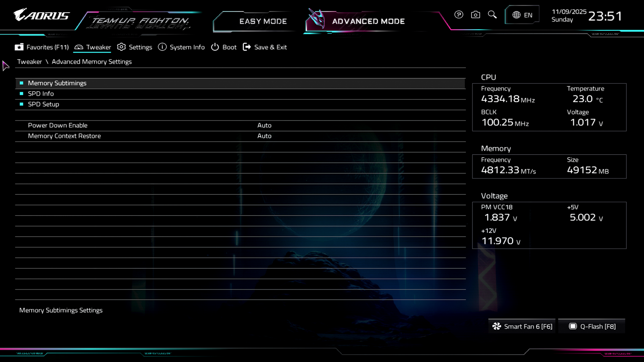Click the System Info circle icon

162,47
